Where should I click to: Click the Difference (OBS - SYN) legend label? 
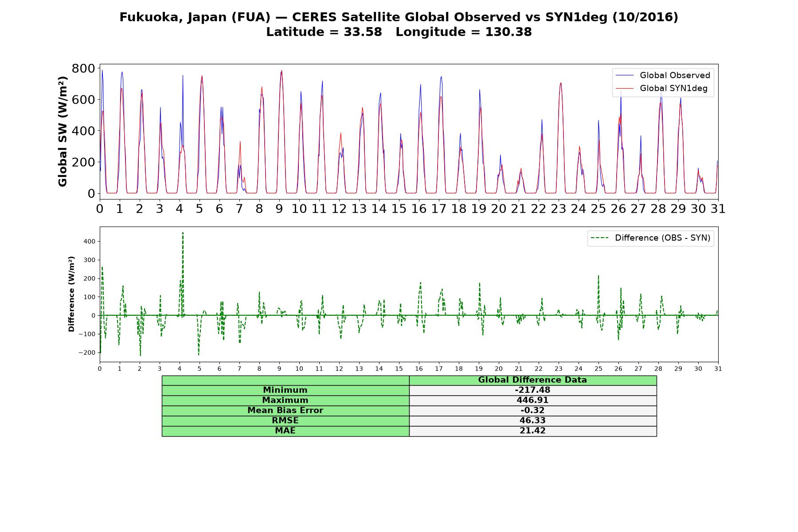(x=662, y=238)
